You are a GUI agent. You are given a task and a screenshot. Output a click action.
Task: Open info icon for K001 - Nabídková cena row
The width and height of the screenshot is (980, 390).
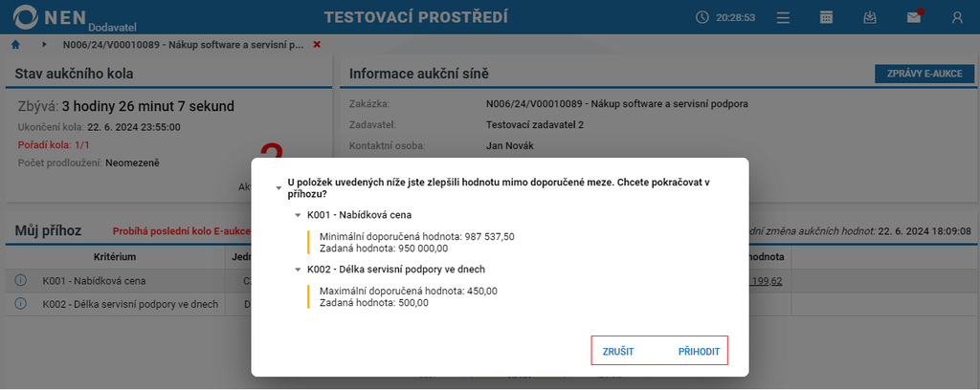[x=20, y=281]
